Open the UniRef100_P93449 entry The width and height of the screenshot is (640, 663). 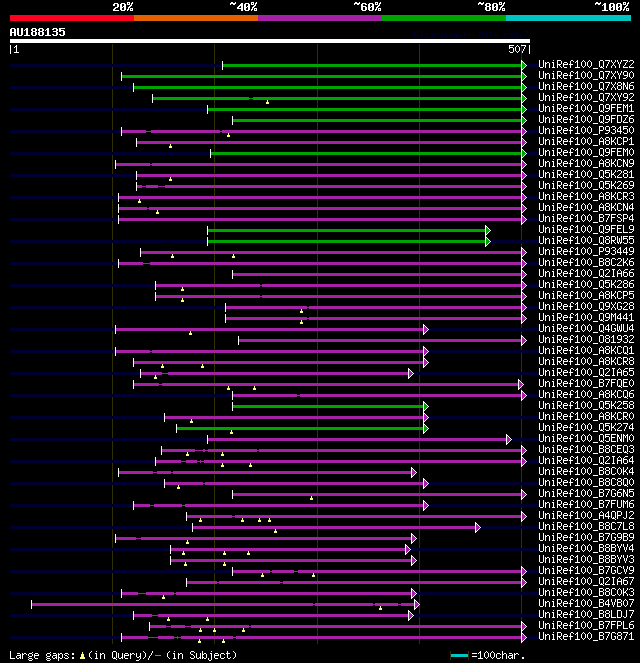[x=586, y=251]
